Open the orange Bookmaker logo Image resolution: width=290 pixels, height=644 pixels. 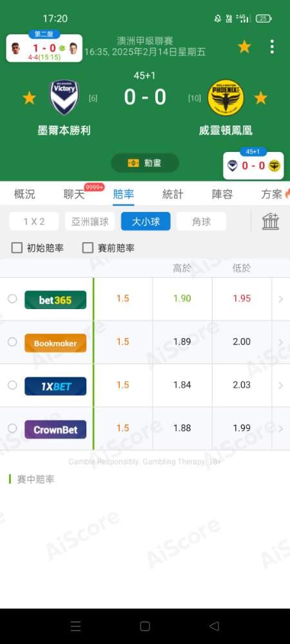click(55, 343)
